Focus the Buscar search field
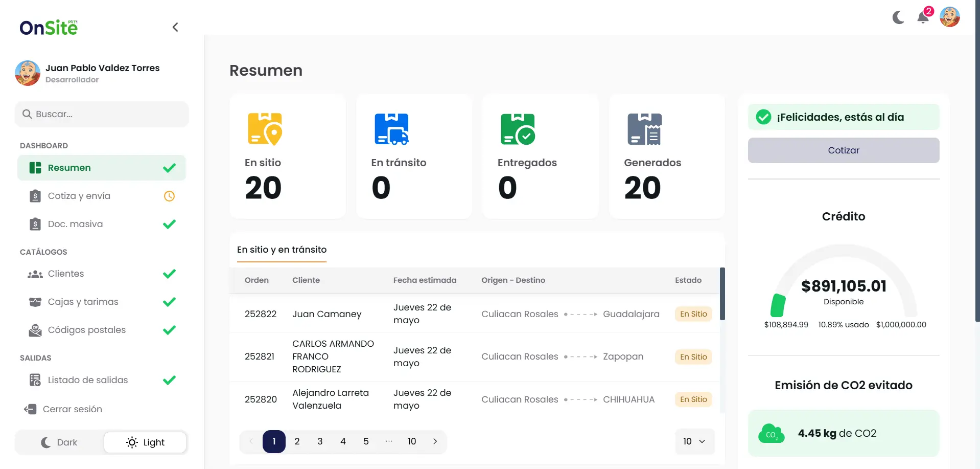 pos(102,114)
